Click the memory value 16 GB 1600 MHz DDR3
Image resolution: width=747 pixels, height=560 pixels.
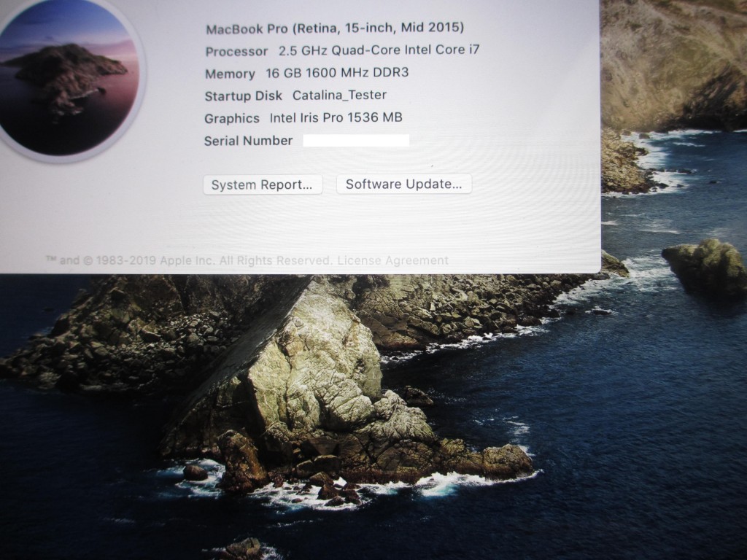337,73
